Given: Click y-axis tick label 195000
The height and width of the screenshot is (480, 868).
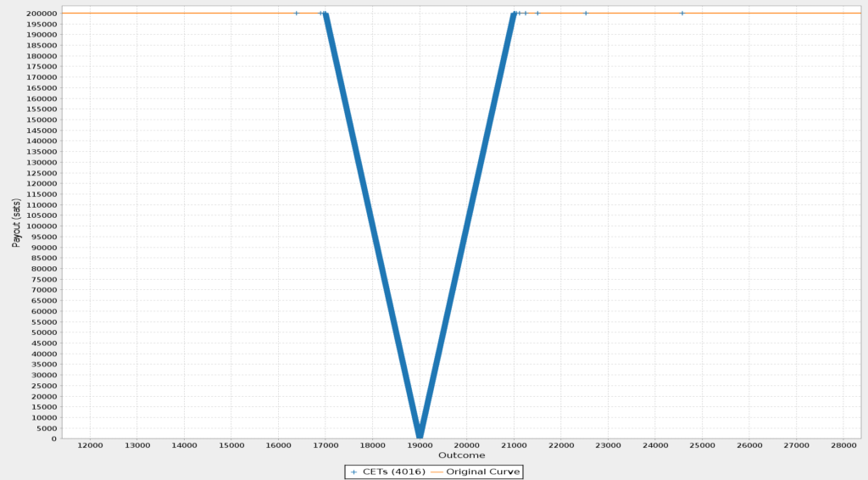Looking at the screenshot, I should pyautogui.click(x=43, y=24).
